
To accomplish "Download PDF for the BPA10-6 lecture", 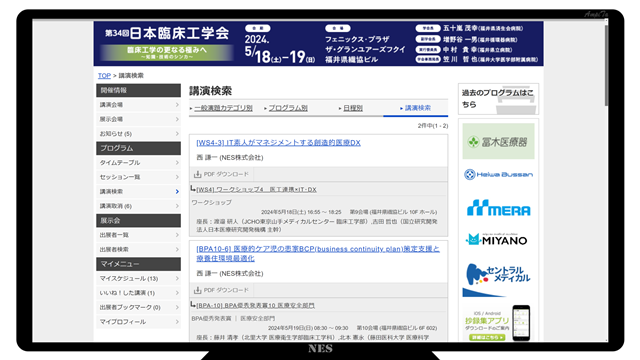I will point(221,290).
